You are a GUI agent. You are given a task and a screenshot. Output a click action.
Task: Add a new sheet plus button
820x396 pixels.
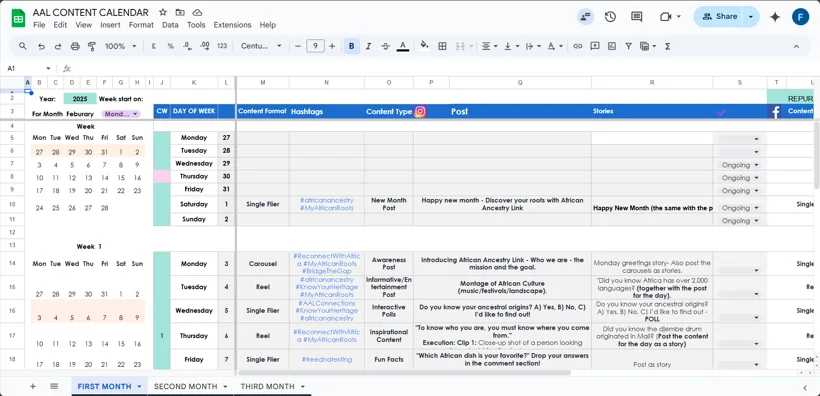click(x=32, y=387)
